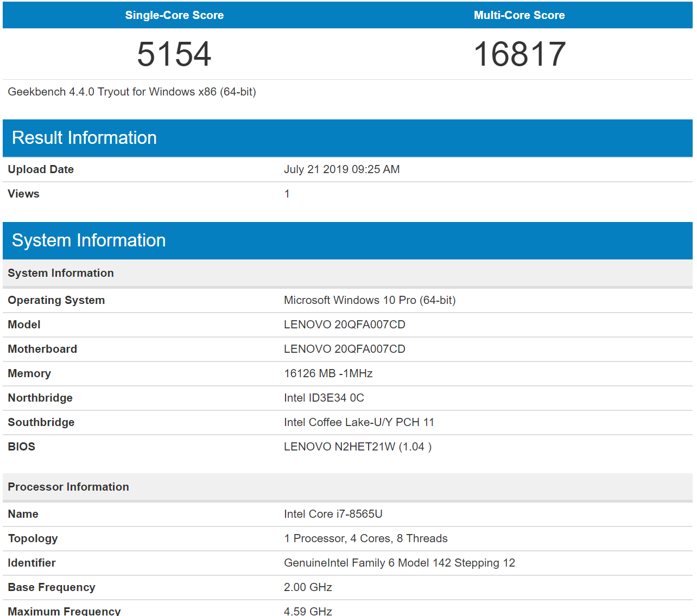Click the Memory label

(29, 373)
